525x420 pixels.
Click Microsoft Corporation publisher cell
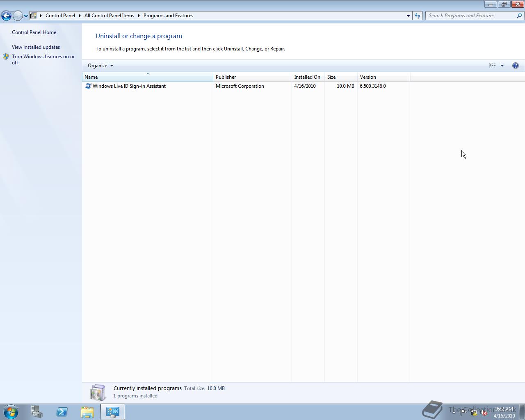click(240, 86)
